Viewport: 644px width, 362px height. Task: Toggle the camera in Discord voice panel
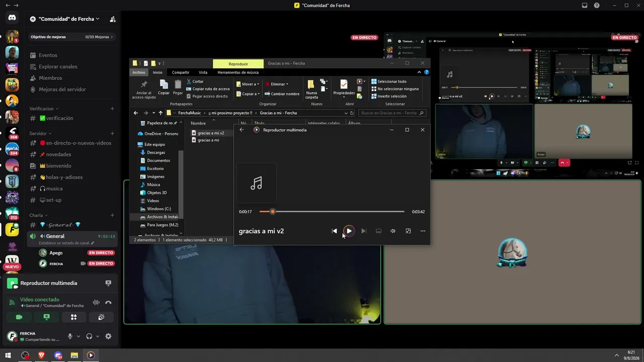(19, 317)
